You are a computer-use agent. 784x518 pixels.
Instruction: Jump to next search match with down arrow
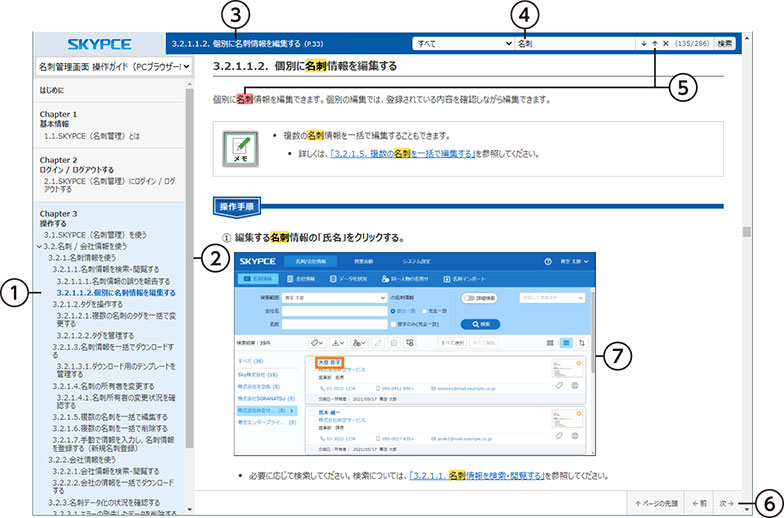643,44
